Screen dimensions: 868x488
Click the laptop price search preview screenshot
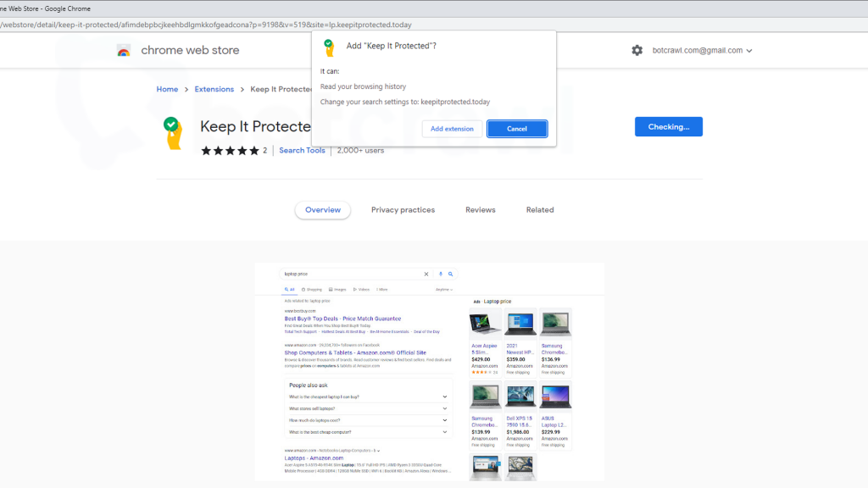429,371
